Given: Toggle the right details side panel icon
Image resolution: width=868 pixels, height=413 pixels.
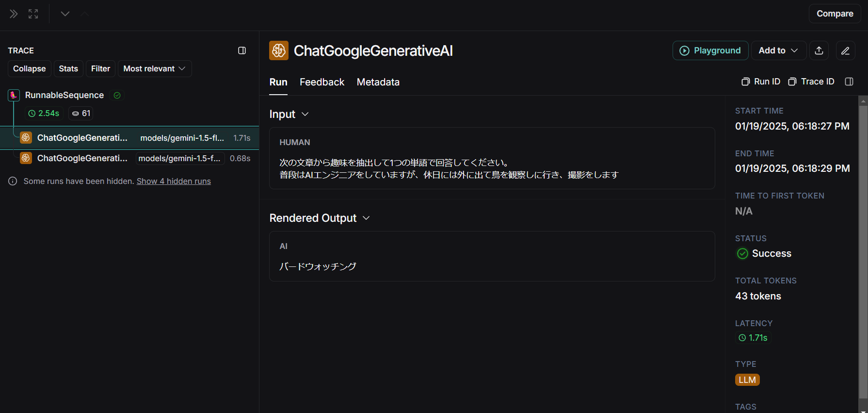Looking at the screenshot, I should [849, 82].
